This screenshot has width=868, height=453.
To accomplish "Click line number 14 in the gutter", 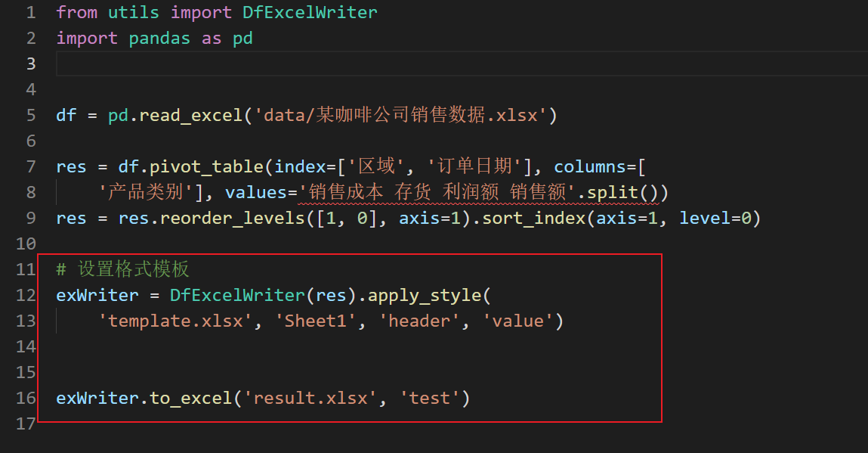I will pos(26,346).
